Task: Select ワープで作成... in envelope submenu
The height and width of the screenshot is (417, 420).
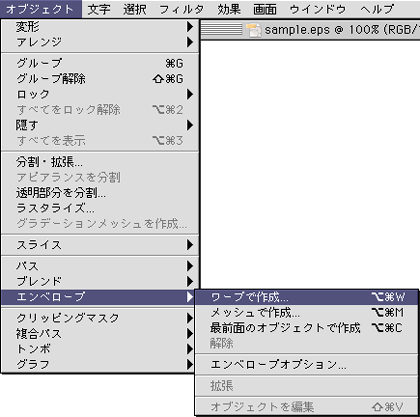Action: (306, 297)
